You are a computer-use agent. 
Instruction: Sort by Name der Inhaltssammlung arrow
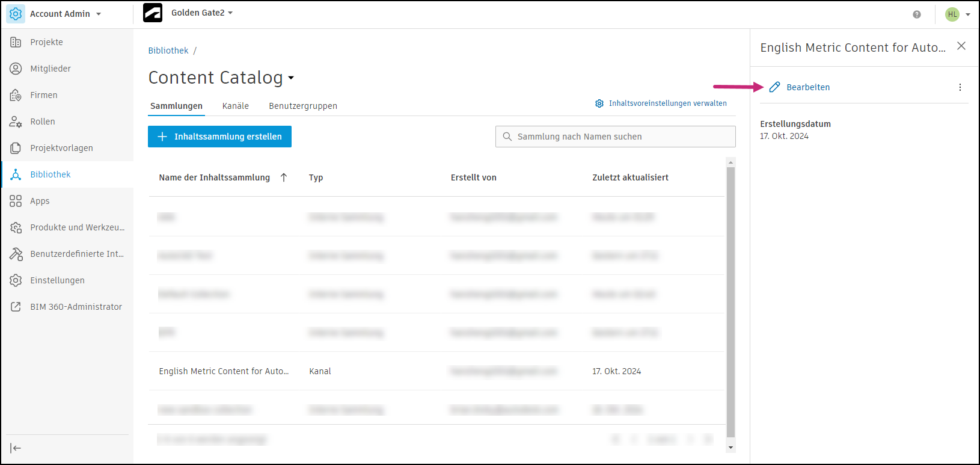pyautogui.click(x=284, y=177)
